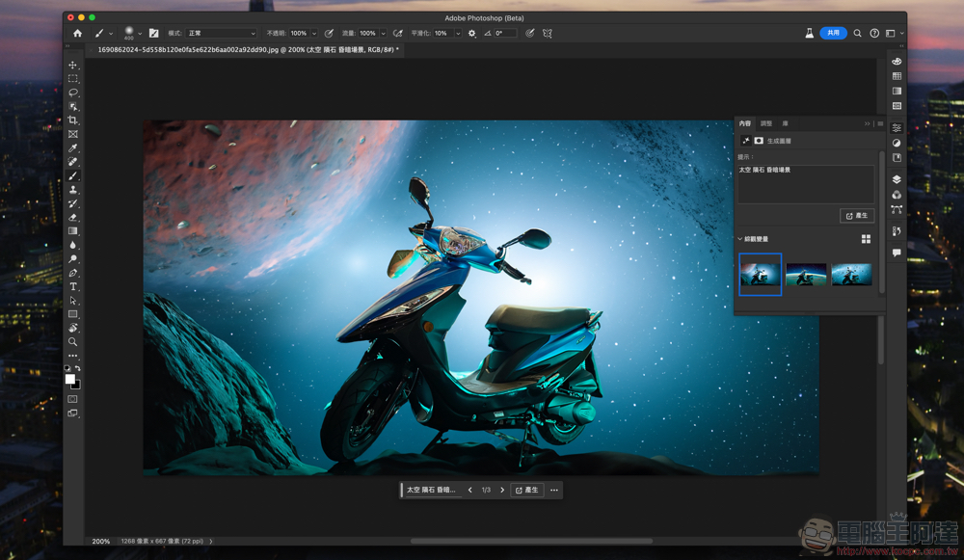Toggle thumbnail grid view in variations section
Screen dimensions: 964x560
(x=866, y=239)
